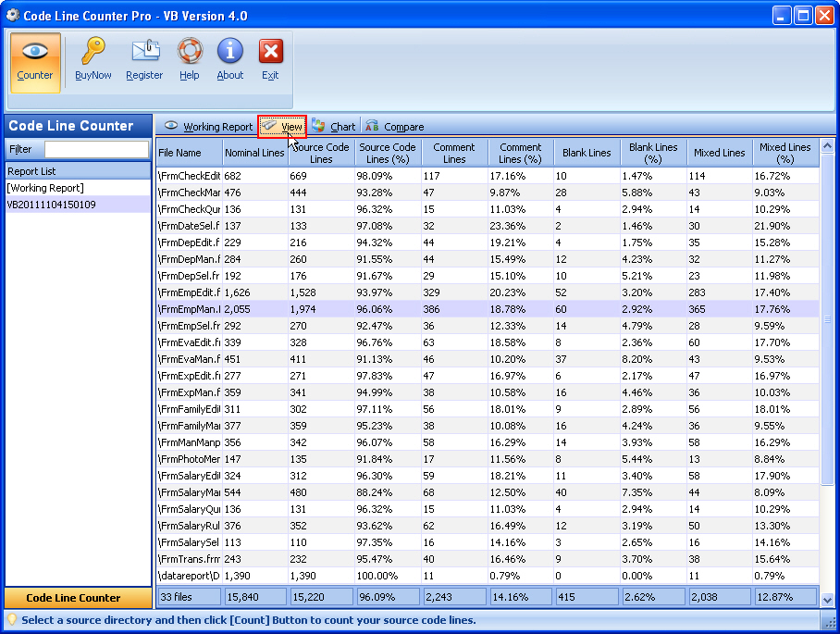Image resolution: width=840 pixels, height=634 pixels.
Task: Click total comment lines 2,243
Action: [454, 597]
